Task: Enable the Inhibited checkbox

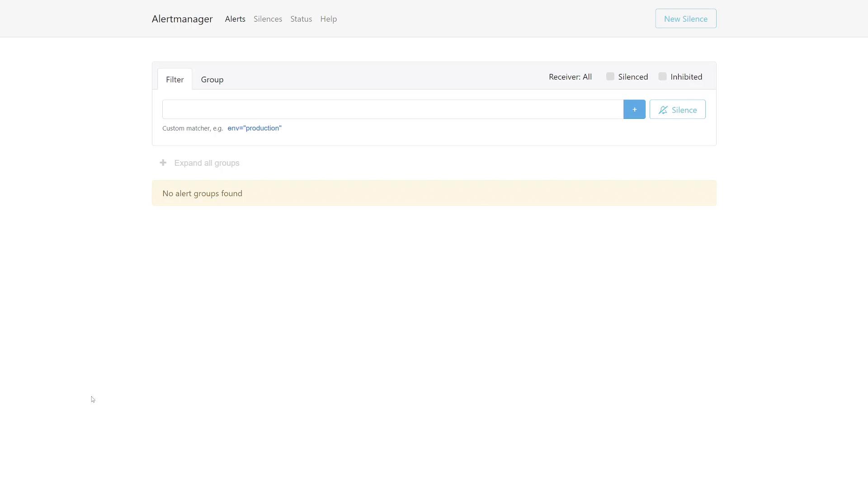Action: click(663, 76)
